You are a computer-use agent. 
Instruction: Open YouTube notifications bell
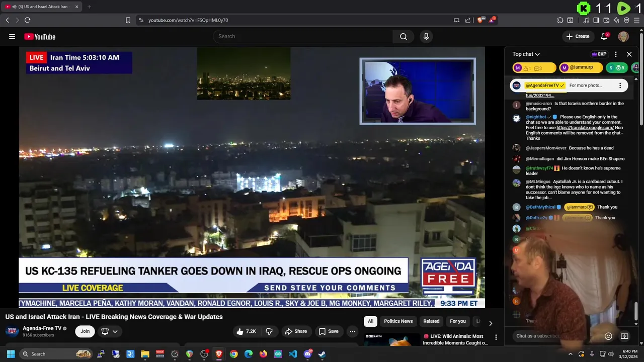tap(605, 36)
